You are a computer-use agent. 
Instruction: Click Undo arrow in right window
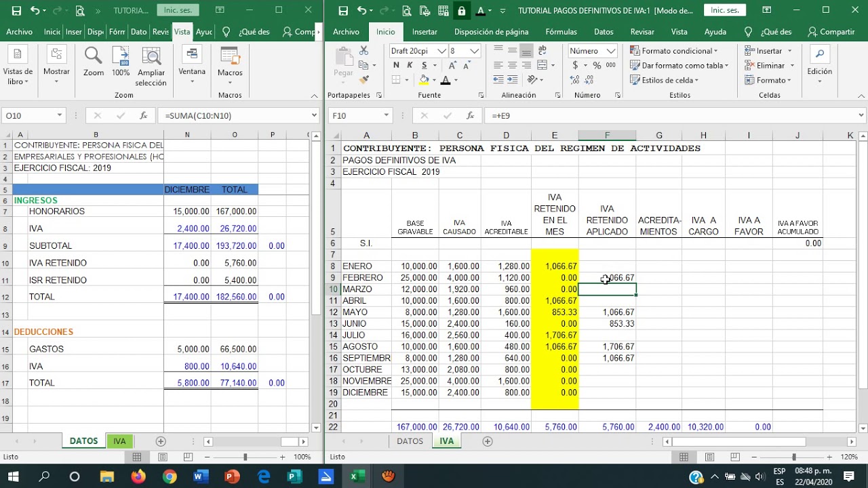click(x=362, y=11)
